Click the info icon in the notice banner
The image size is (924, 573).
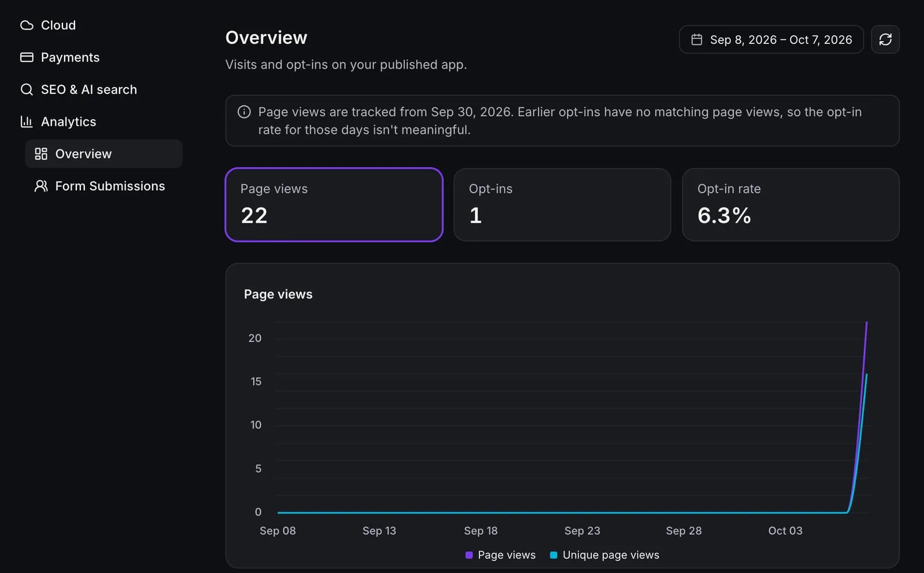244,112
